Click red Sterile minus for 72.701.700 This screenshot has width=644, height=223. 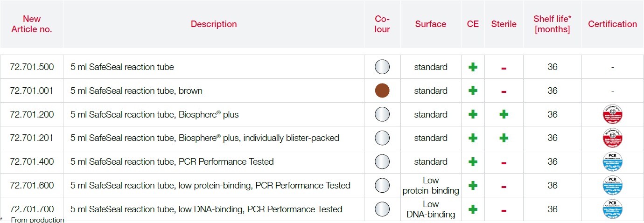tap(504, 210)
